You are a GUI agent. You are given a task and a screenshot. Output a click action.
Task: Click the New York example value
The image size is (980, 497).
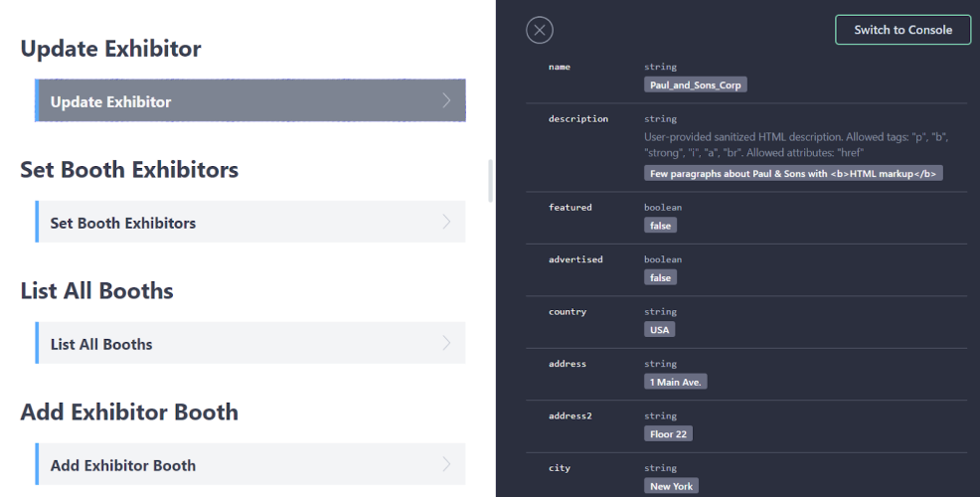point(671,486)
